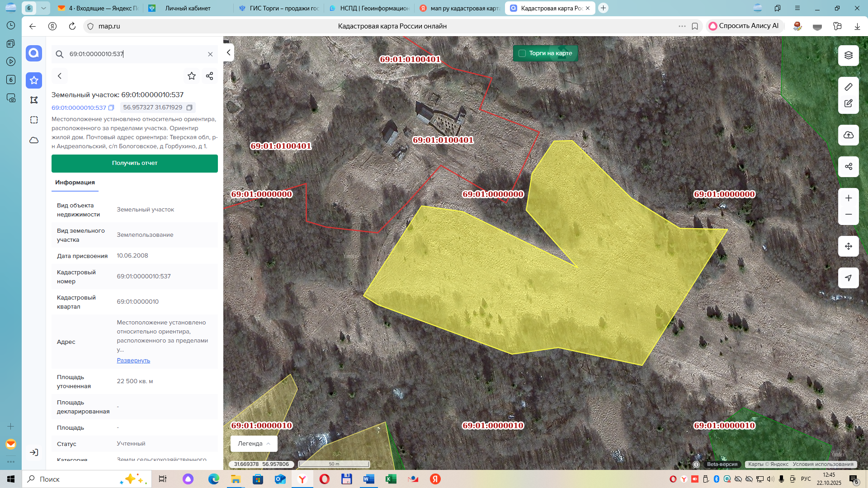
Task: Expand the Легенда panel
Action: click(x=254, y=444)
